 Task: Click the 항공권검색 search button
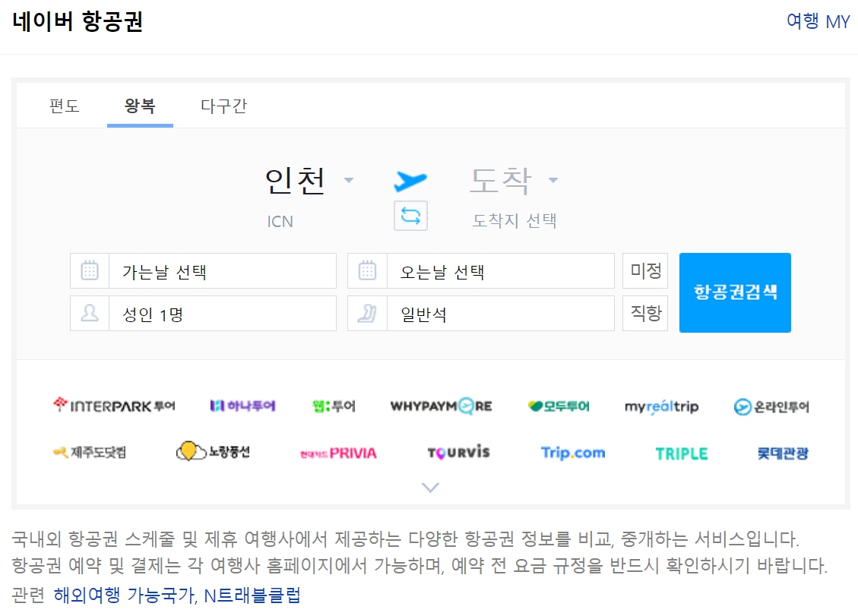(735, 292)
